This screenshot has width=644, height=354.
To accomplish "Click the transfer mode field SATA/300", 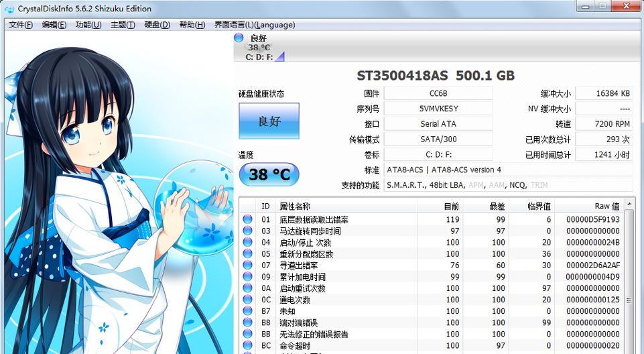I will tap(438, 139).
